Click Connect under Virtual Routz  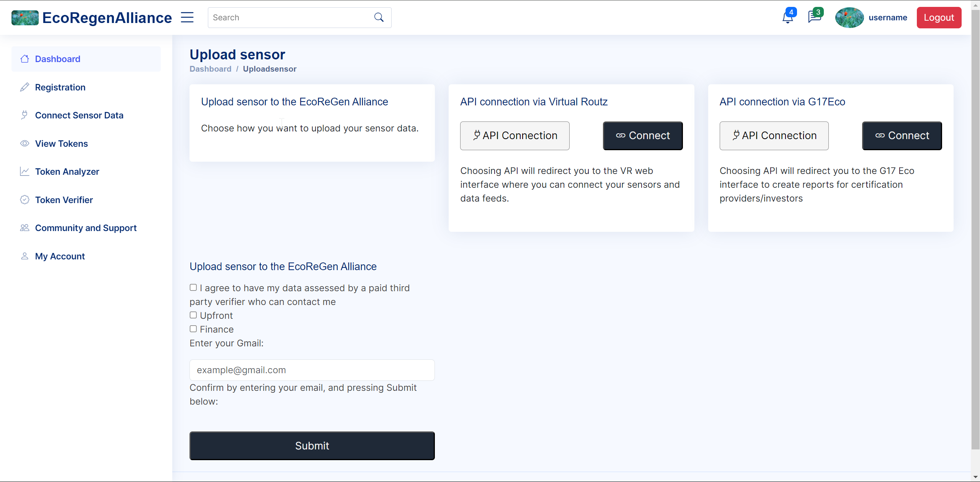pos(642,136)
